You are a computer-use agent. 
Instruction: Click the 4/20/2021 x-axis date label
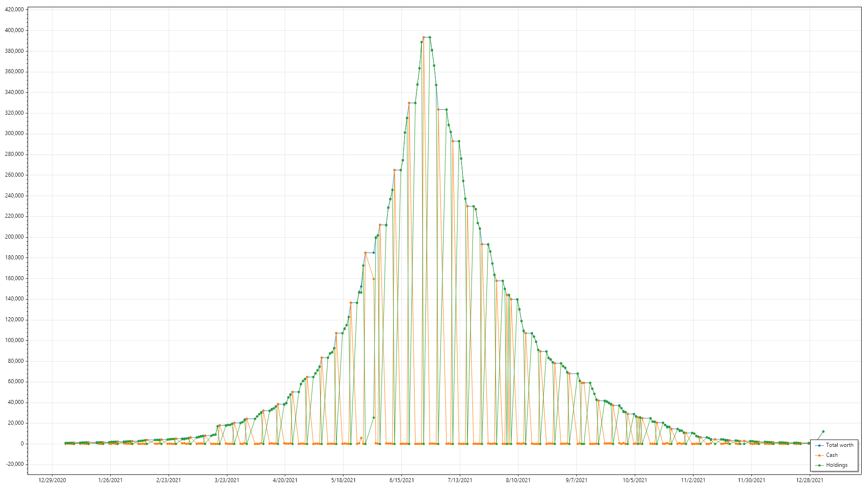tap(285, 480)
